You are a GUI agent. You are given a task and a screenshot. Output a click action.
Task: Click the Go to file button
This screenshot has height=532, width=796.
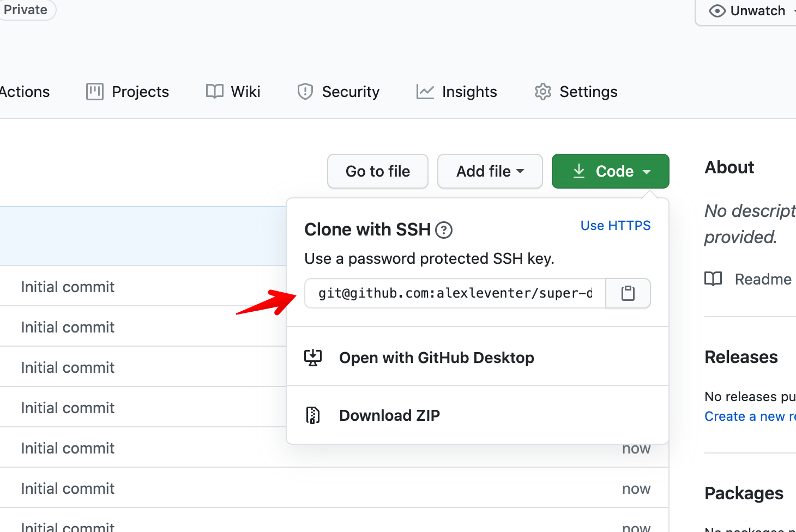click(x=378, y=171)
